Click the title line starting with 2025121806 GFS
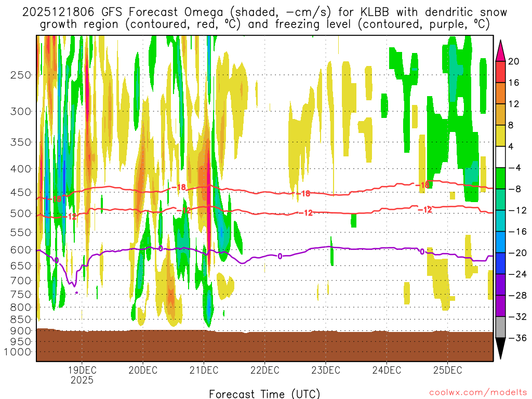 264,12
